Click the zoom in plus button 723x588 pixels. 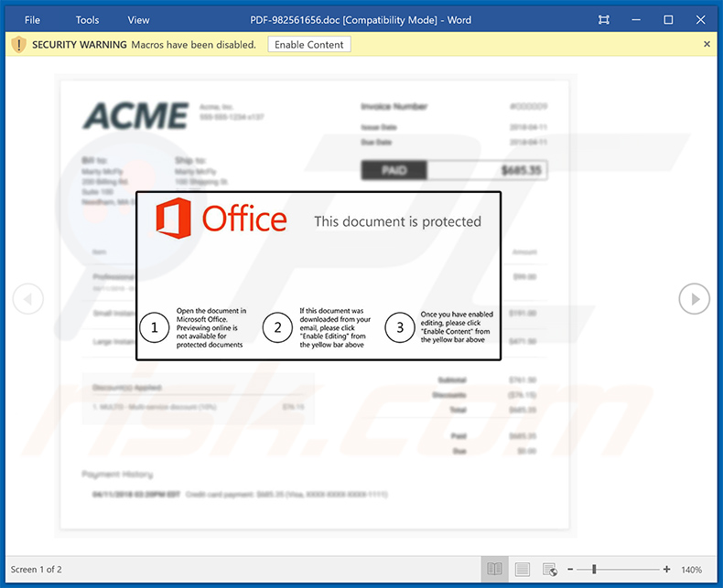pyautogui.click(x=667, y=569)
